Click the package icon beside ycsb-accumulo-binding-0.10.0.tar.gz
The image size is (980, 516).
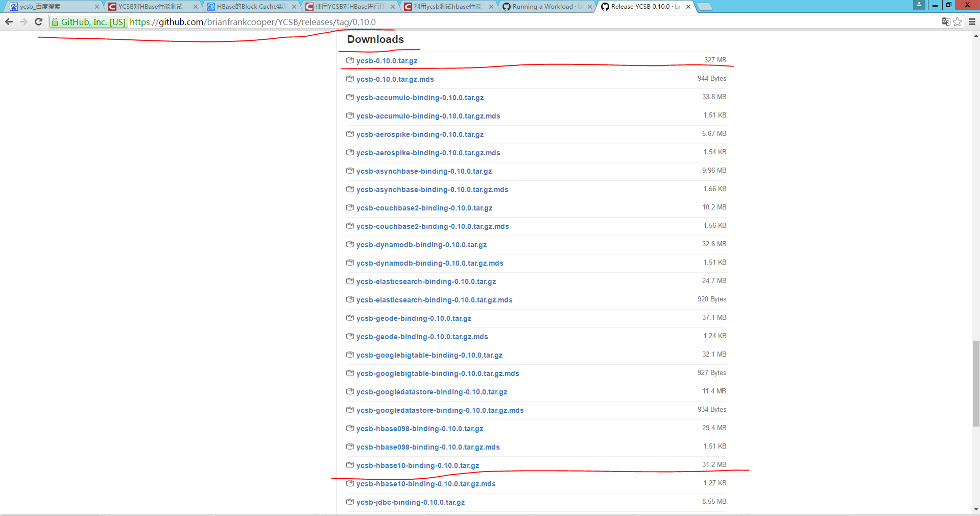coord(350,97)
